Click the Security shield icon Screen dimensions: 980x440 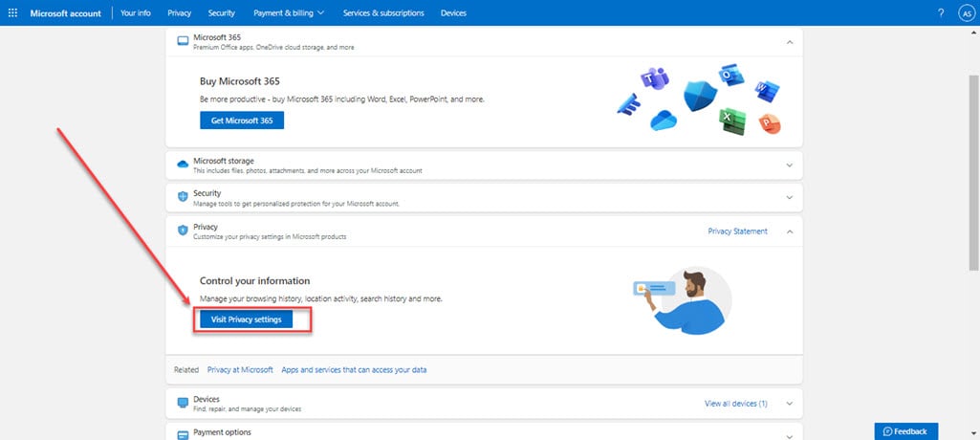pos(183,196)
